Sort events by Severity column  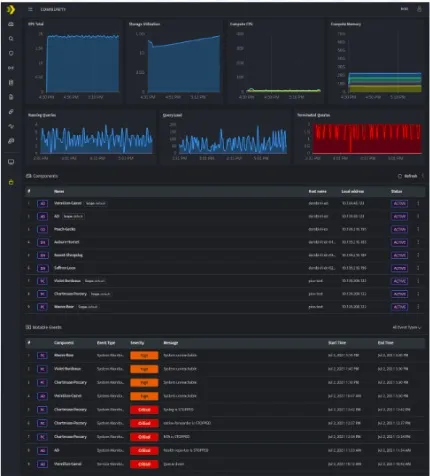(x=137, y=343)
